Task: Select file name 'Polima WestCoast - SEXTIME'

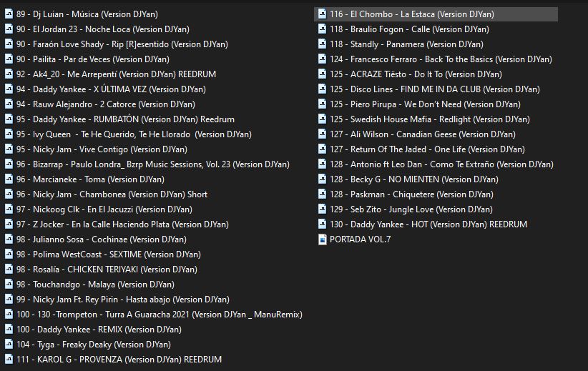Action: pyautogui.click(x=109, y=254)
